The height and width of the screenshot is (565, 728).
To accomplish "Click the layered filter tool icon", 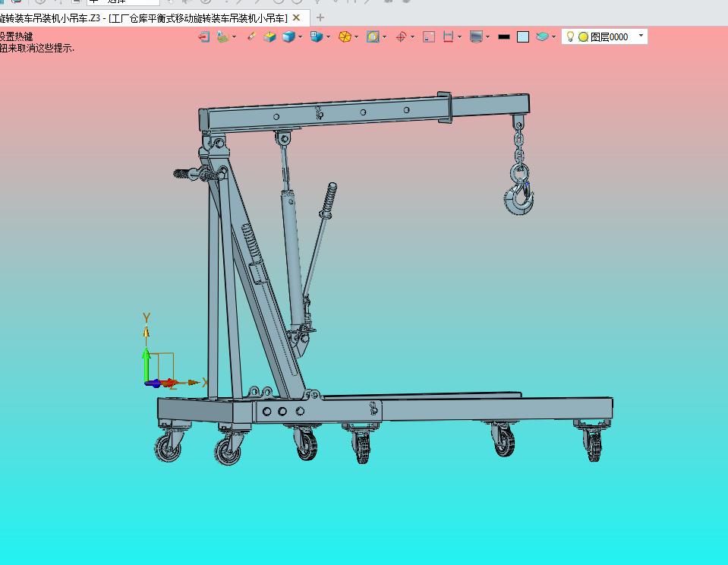I will tap(223, 36).
